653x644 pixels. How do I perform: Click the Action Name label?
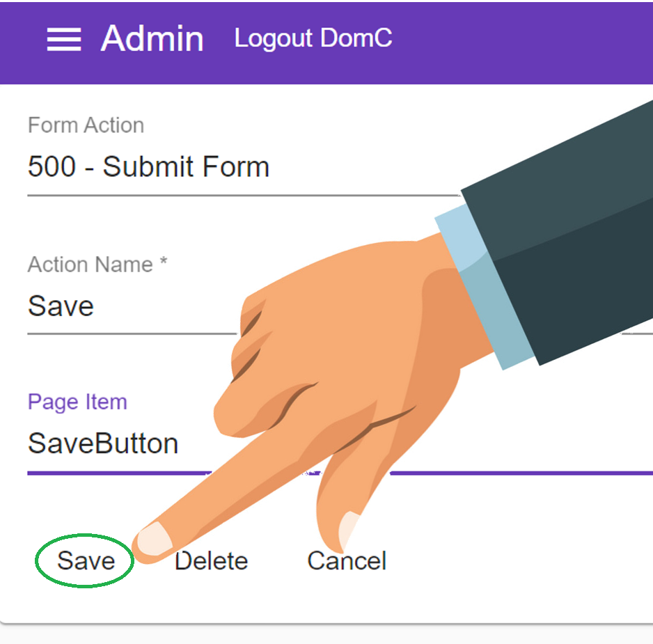(97, 264)
